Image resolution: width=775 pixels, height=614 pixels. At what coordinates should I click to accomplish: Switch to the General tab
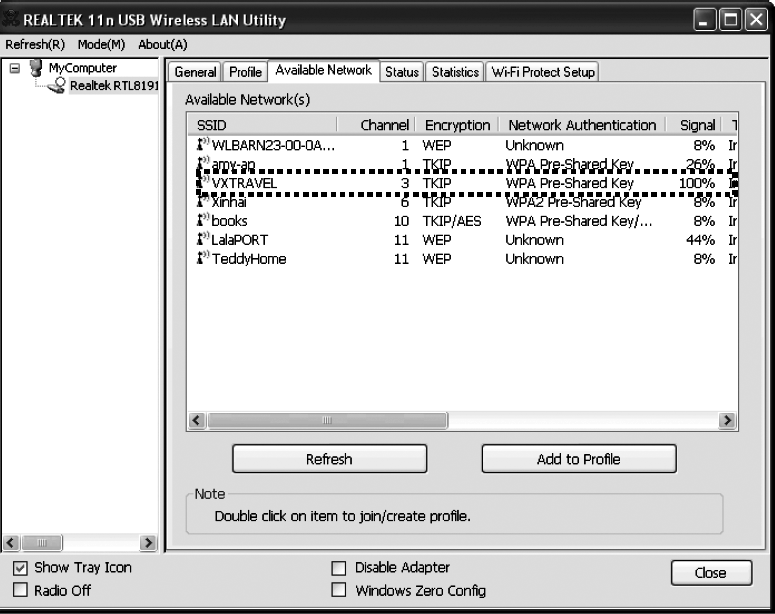(195, 72)
